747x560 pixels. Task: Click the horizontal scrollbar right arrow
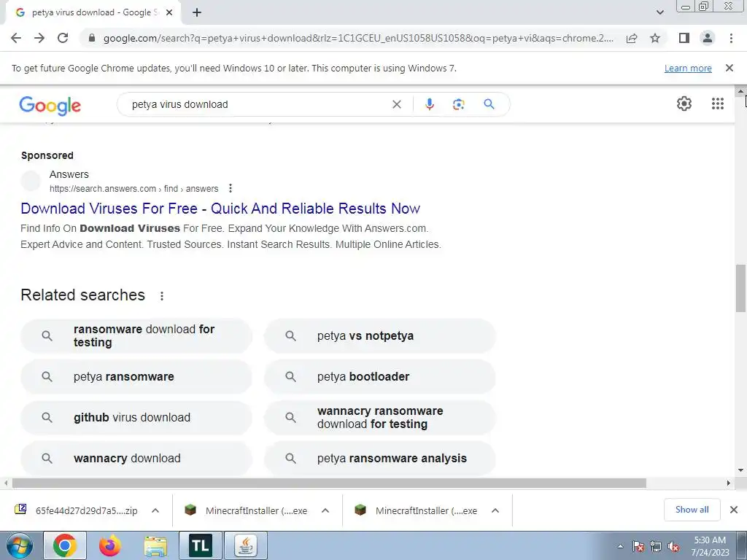click(729, 483)
